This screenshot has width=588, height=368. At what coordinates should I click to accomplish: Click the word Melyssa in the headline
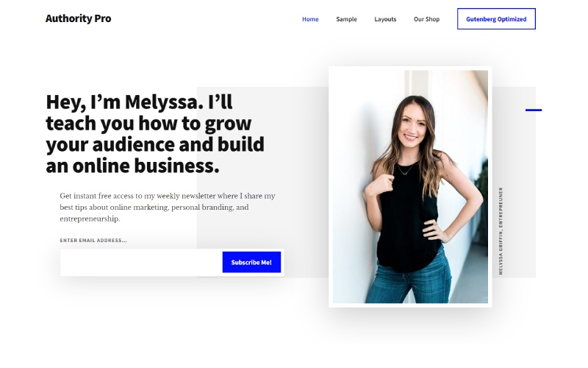tap(161, 102)
